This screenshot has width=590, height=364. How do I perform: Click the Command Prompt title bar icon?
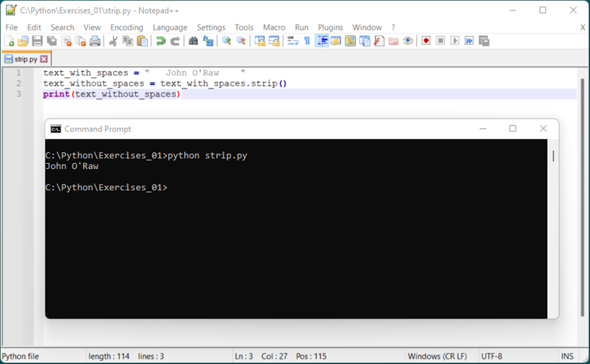(x=55, y=129)
